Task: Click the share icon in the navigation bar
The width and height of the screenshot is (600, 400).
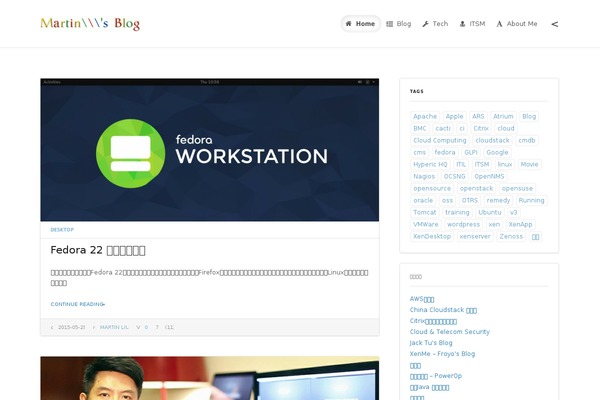Action: pos(555,24)
